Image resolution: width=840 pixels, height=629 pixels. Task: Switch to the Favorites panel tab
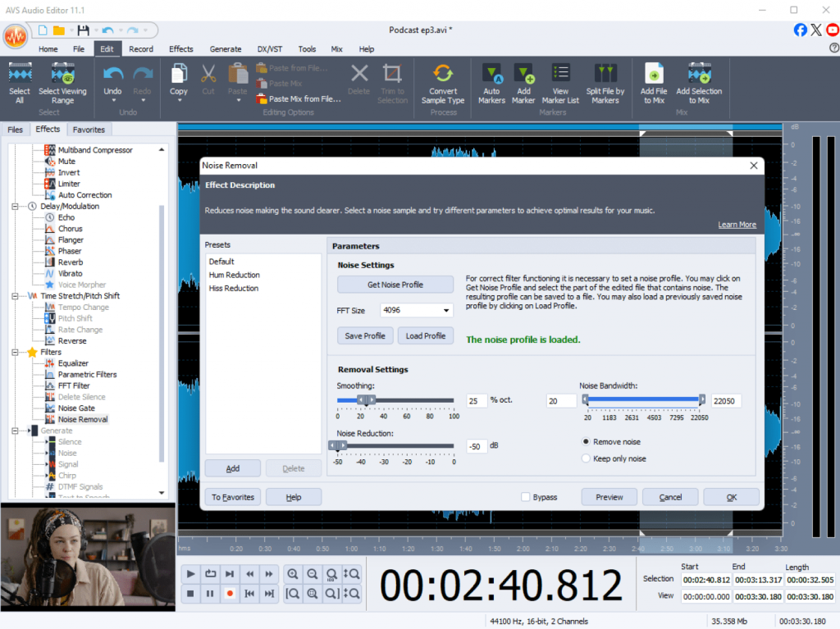(x=89, y=130)
